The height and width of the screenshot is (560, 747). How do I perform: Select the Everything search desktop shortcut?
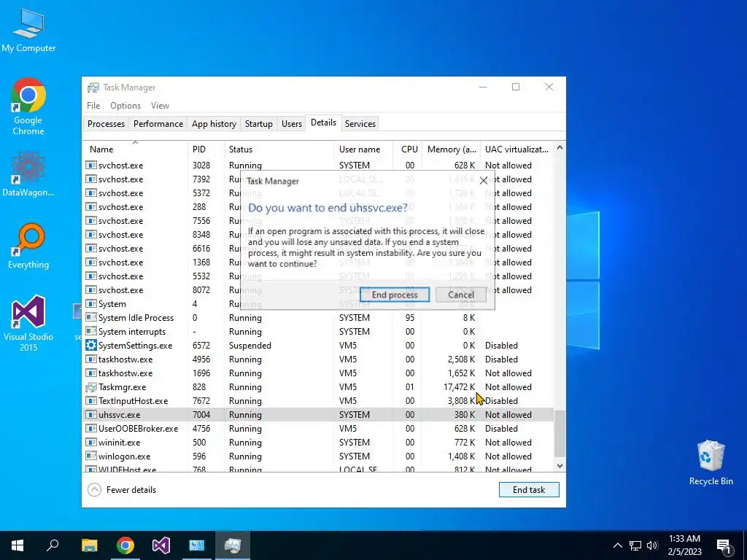[x=28, y=246]
